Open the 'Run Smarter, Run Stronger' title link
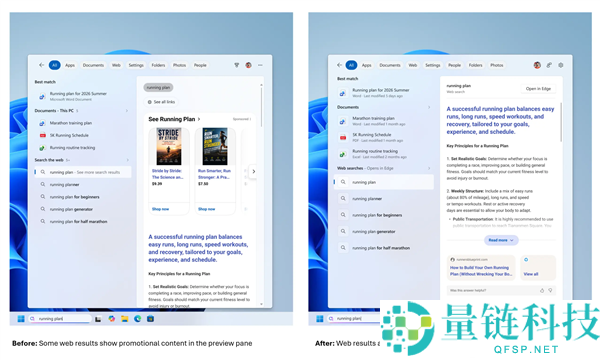Viewport: 600px width, 360px height. click(214, 174)
